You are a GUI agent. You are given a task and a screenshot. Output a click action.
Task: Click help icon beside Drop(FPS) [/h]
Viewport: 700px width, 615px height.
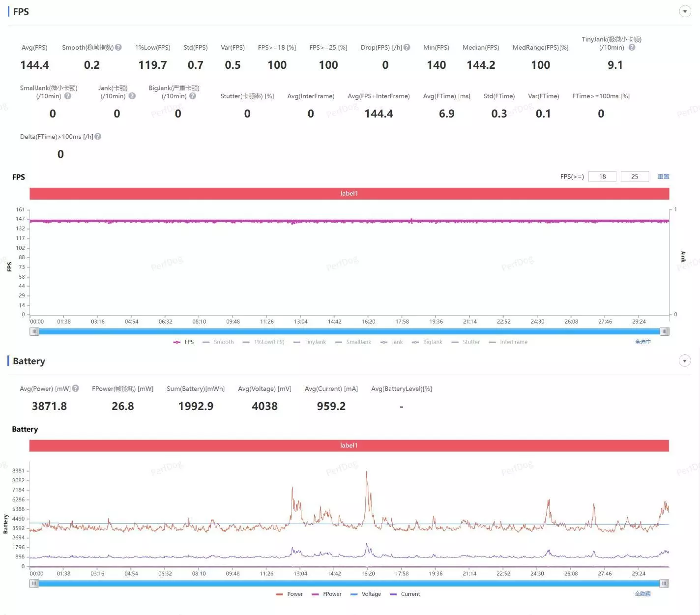pyautogui.click(x=407, y=47)
